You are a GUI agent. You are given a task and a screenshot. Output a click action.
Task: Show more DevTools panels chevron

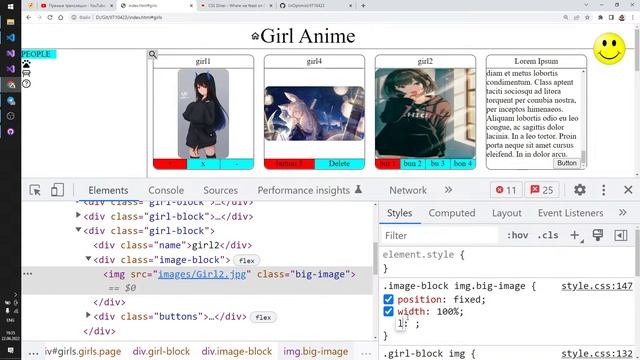click(x=448, y=190)
